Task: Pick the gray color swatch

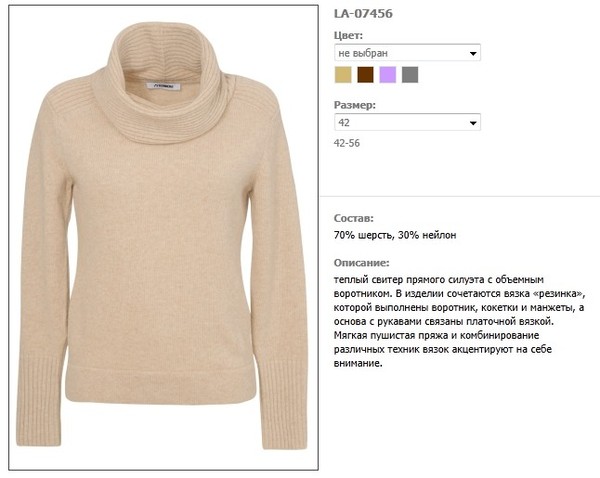Action: pos(410,75)
